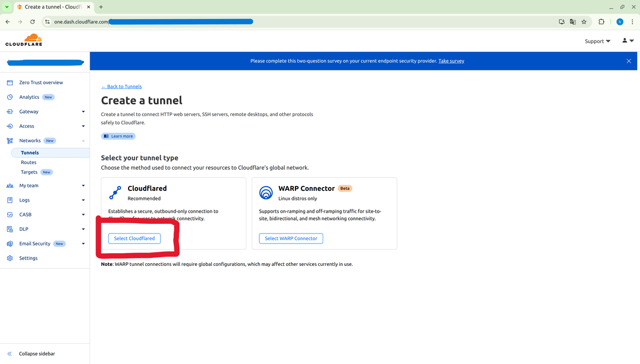Open Settings in the sidebar

point(28,258)
